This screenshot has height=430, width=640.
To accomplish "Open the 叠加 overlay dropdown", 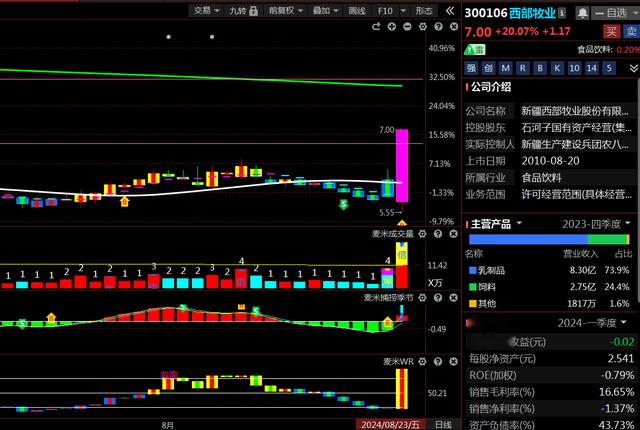I will pyautogui.click(x=325, y=11).
